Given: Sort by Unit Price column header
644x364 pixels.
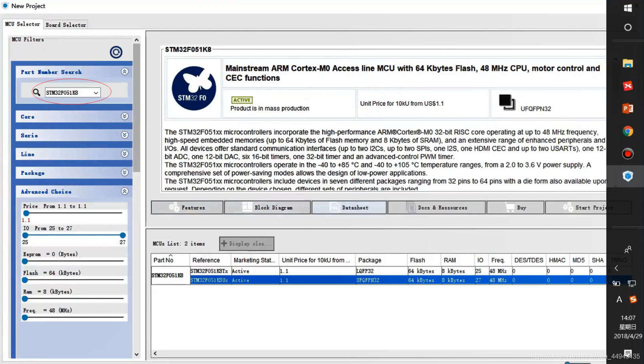Looking at the screenshot, I should (317, 260).
